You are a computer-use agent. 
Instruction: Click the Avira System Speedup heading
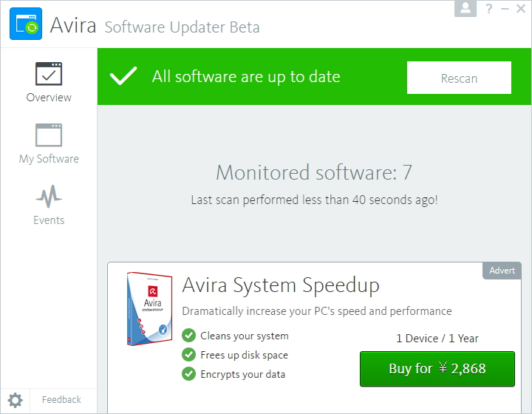pyautogui.click(x=280, y=285)
